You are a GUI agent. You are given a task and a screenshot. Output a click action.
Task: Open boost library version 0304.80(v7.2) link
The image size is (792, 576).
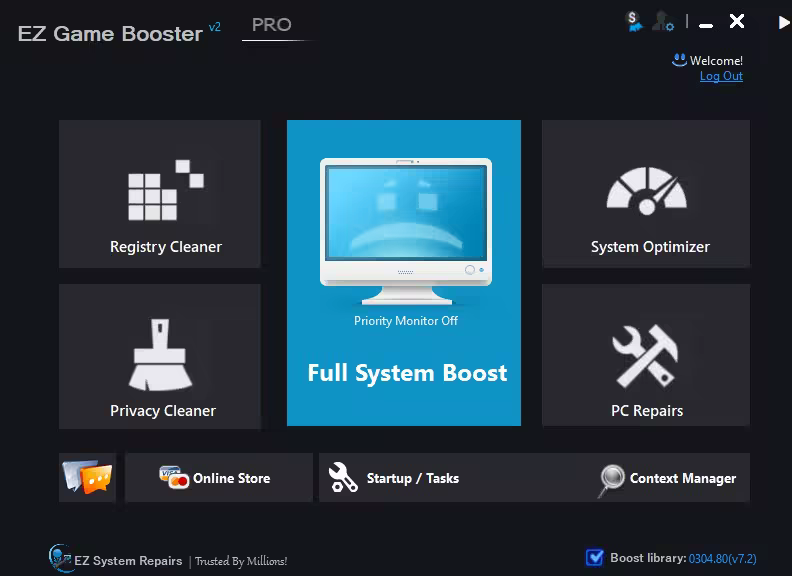coord(722,558)
